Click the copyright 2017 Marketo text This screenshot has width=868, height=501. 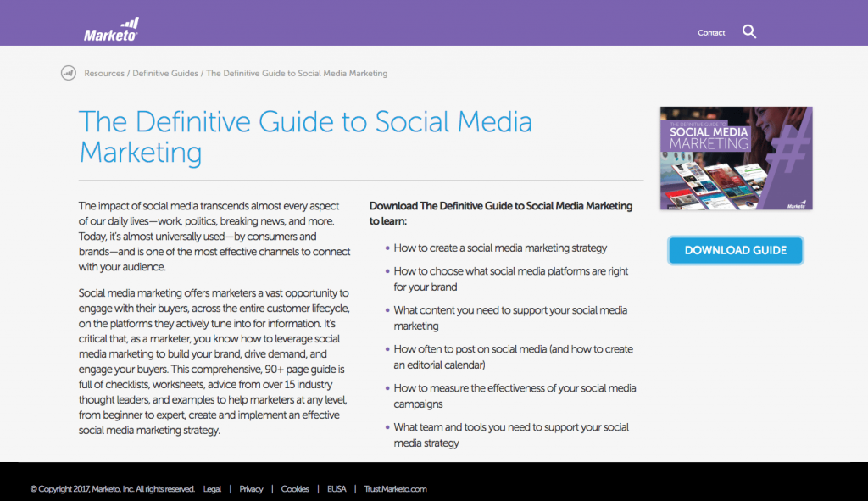[x=113, y=489]
